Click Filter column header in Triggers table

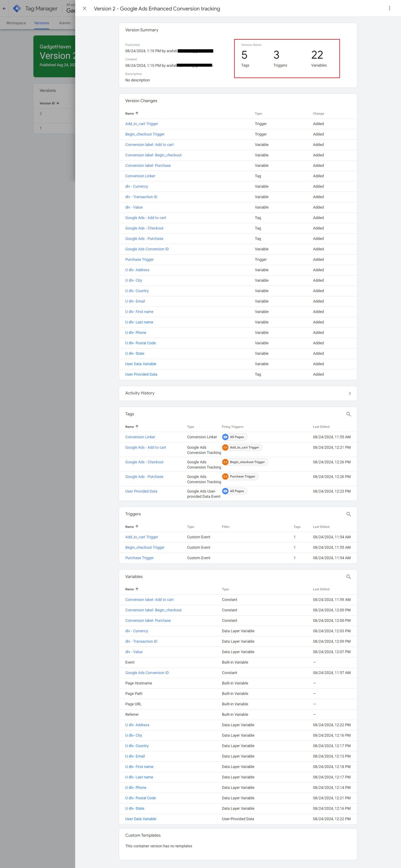coord(226,527)
